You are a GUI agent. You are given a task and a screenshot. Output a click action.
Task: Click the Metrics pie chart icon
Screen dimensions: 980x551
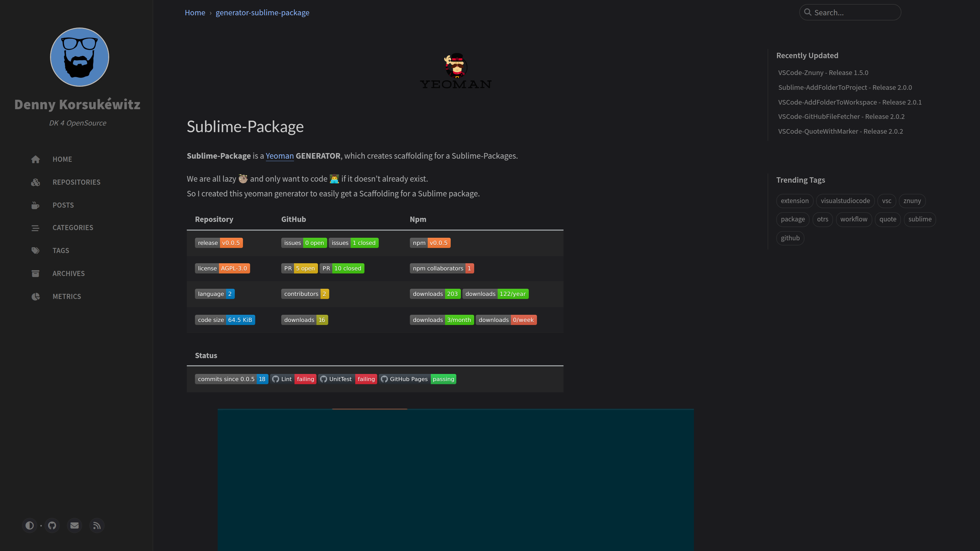click(x=35, y=297)
